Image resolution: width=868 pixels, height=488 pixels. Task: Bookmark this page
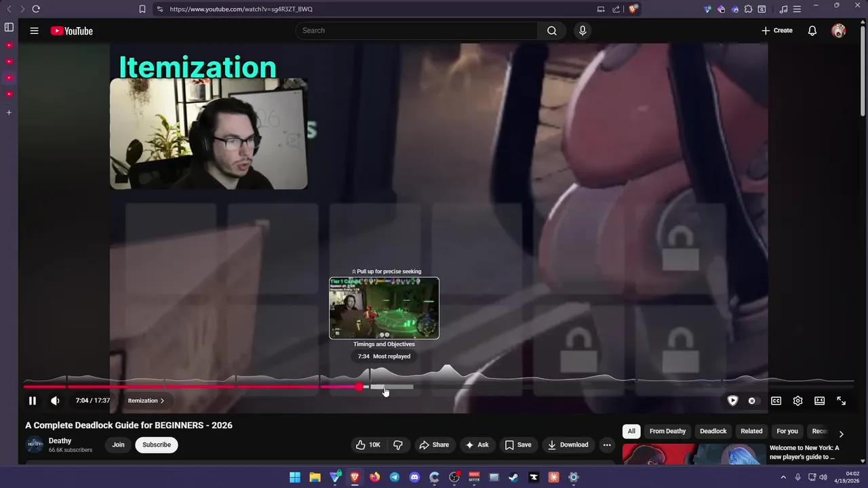[x=142, y=9]
